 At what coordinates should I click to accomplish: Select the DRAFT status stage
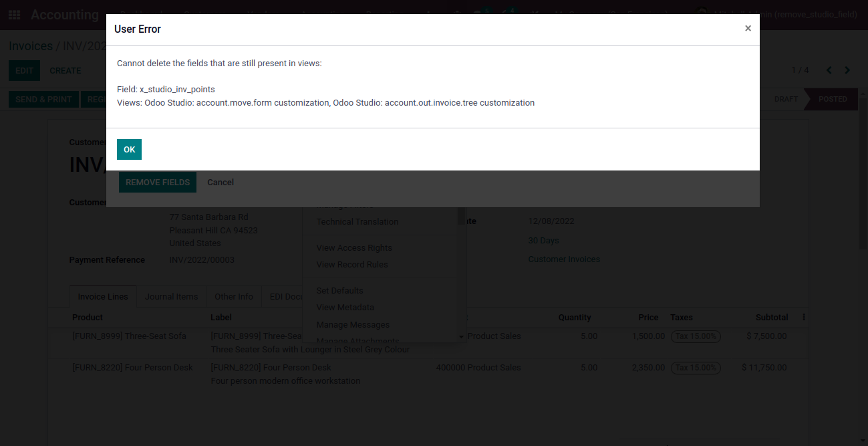786,99
